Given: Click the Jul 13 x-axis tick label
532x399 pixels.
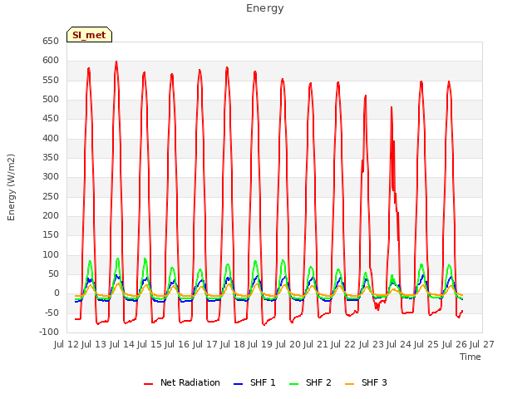Looking at the screenshot, I should coord(94,344).
